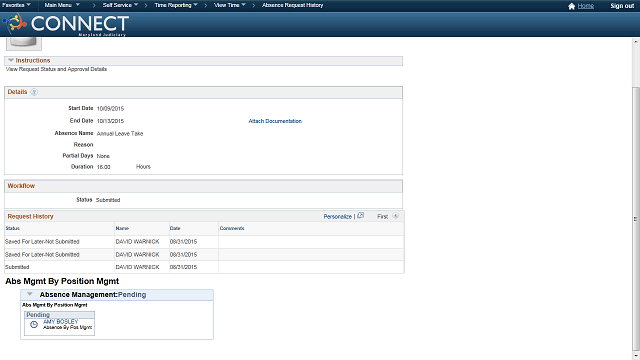Click the pending clock icon beside AMY BOSLEY

pyautogui.click(x=34, y=324)
